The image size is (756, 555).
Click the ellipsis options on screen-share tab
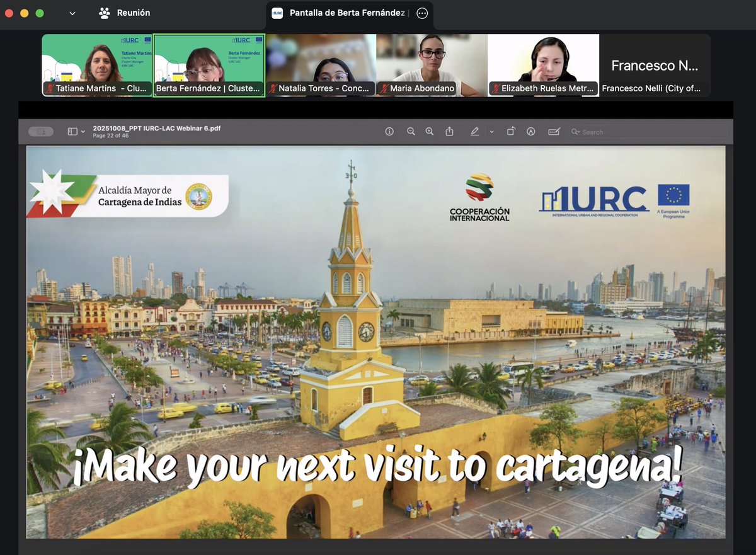point(422,13)
